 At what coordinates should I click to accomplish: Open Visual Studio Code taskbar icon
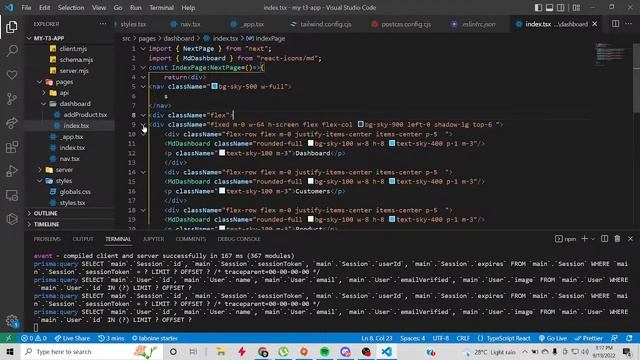coord(387,351)
